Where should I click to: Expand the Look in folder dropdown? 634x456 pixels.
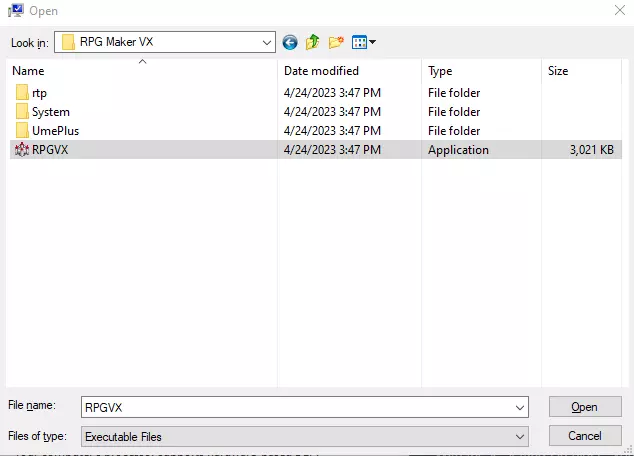(x=266, y=42)
